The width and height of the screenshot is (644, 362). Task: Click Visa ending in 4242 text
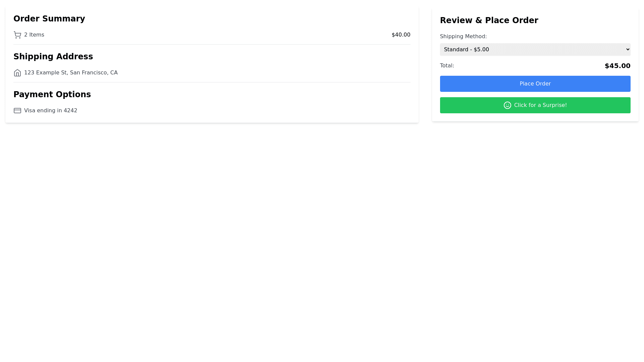tap(51, 111)
